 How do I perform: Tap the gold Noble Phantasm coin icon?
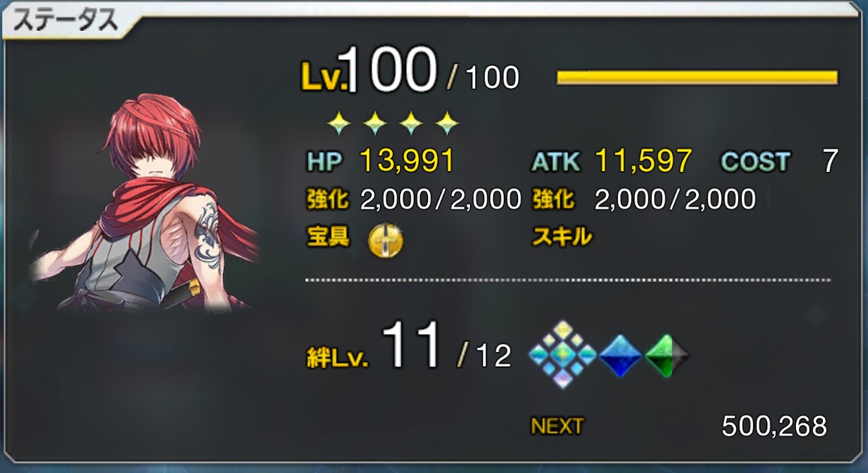[x=386, y=241]
